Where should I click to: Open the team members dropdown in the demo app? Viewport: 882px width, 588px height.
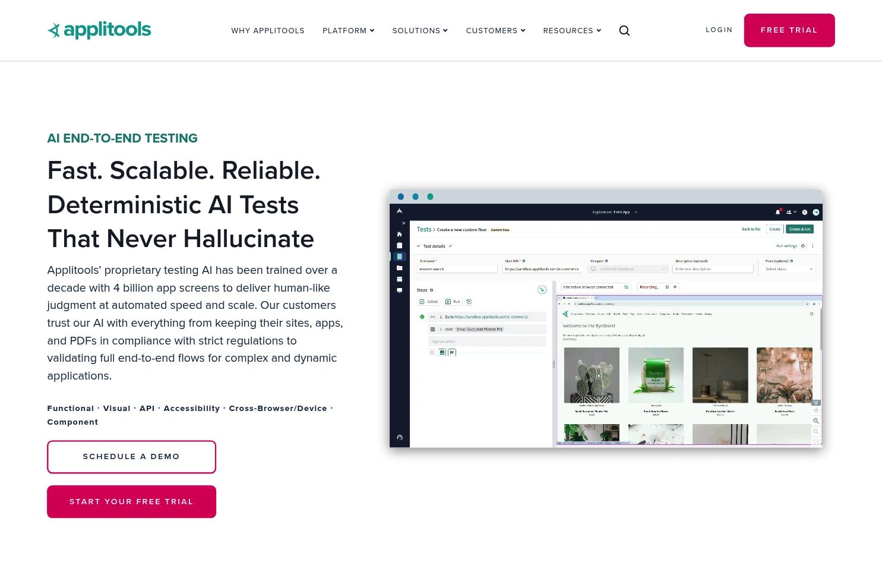[x=791, y=212]
